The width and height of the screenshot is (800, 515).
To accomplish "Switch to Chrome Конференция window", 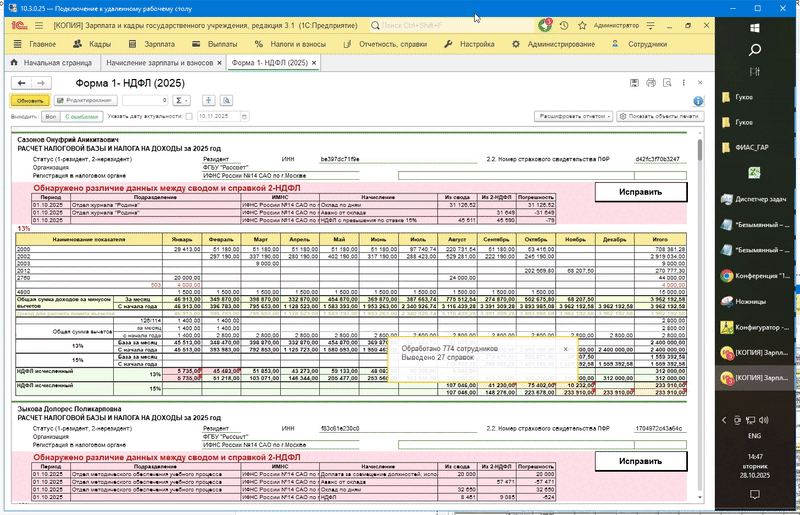I will (x=756, y=276).
